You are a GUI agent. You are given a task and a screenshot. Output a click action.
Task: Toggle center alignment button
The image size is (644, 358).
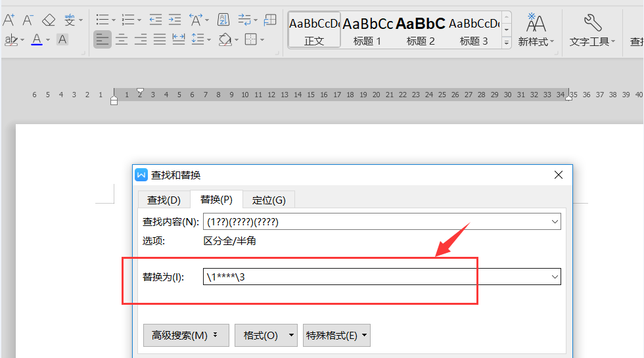(x=122, y=40)
